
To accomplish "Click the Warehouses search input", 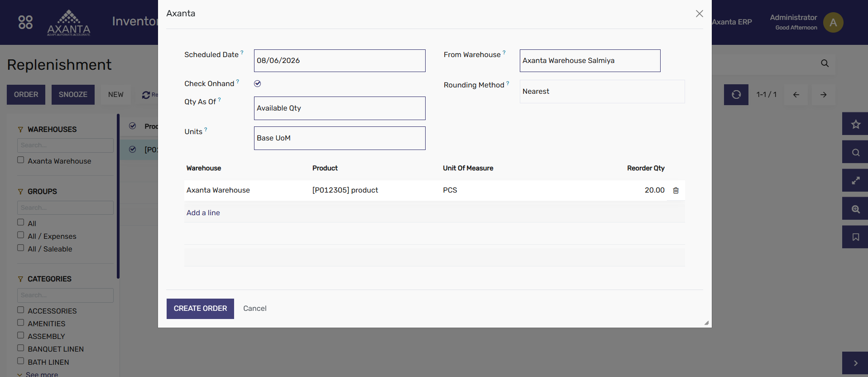I will click(x=65, y=145).
